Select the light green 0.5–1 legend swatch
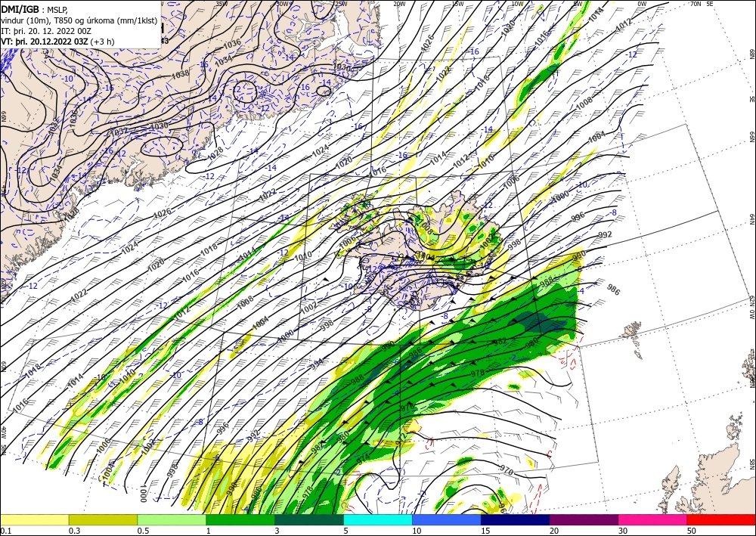Viewport: 756px width, 536px height. (172, 519)
